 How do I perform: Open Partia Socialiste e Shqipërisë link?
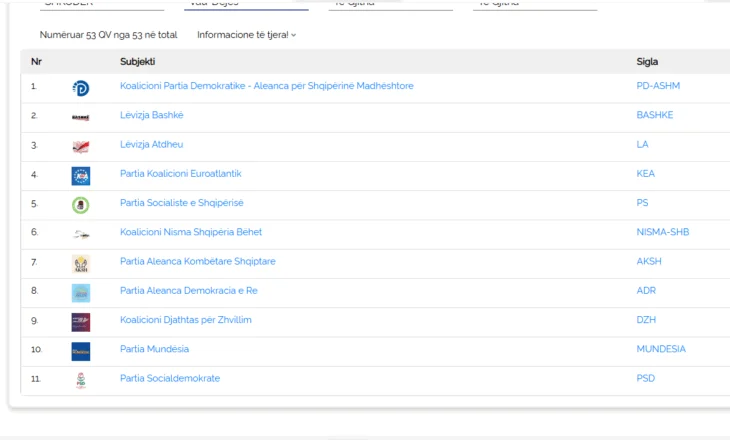(182, 203)
